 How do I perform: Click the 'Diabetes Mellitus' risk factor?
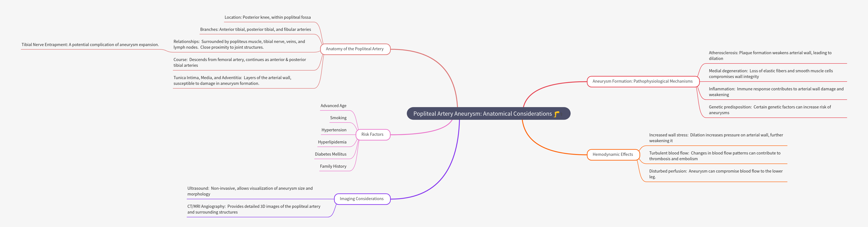point(331,154)
